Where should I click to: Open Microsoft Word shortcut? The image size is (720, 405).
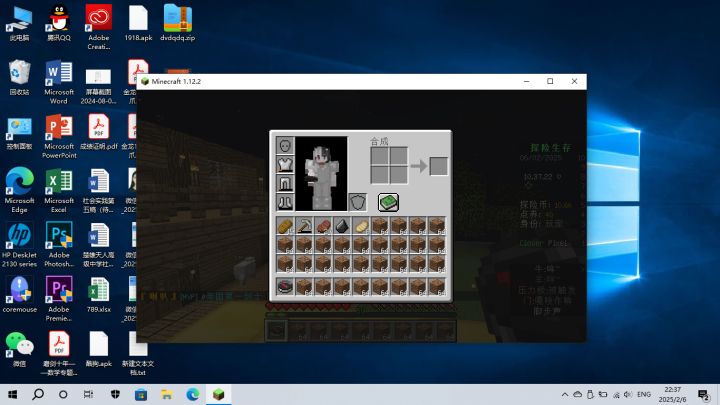(59, 82)
